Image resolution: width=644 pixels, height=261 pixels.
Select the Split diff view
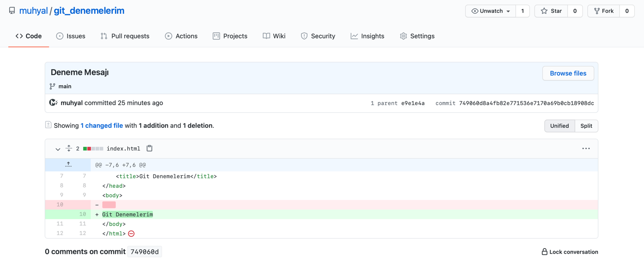586,126
